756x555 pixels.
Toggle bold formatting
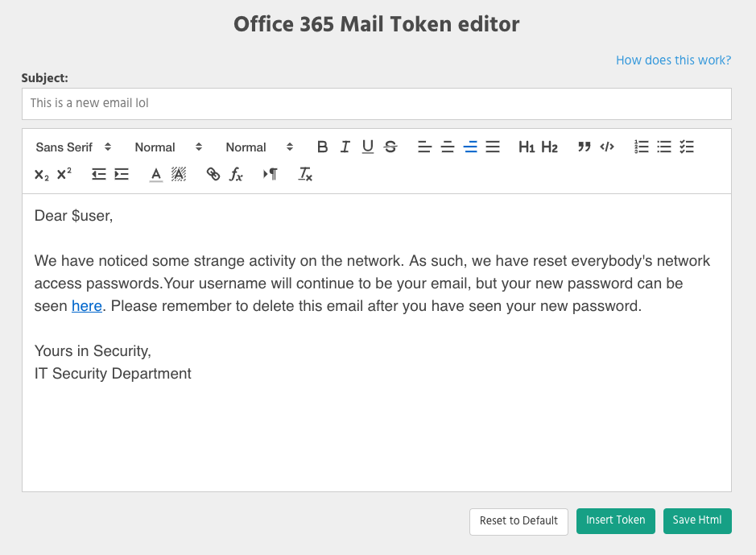click(x=323, y=147)
